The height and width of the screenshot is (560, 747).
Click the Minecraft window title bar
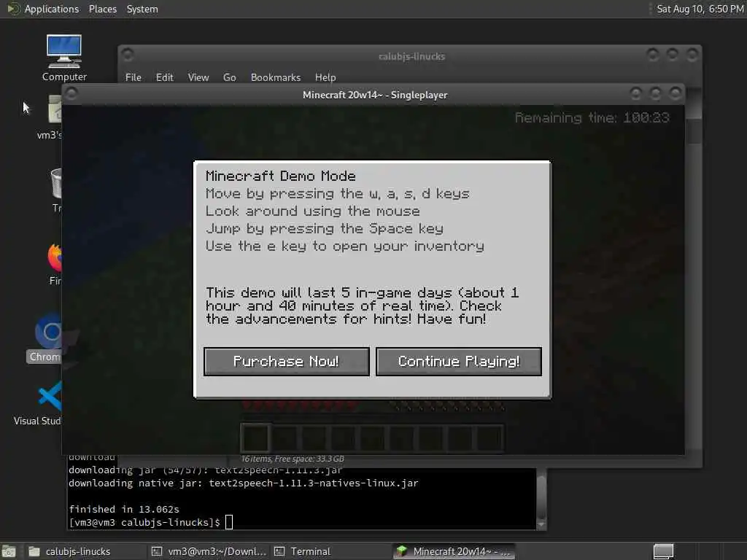coord(374,95)
